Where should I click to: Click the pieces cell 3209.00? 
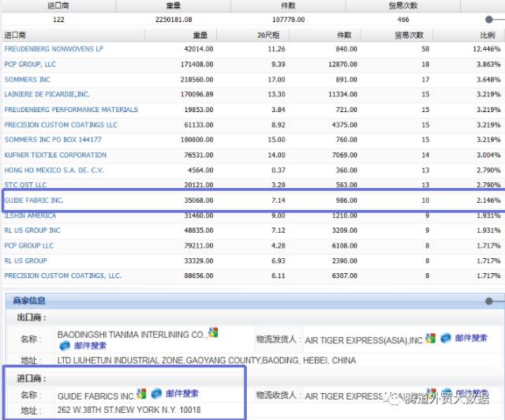coord(345,231)
